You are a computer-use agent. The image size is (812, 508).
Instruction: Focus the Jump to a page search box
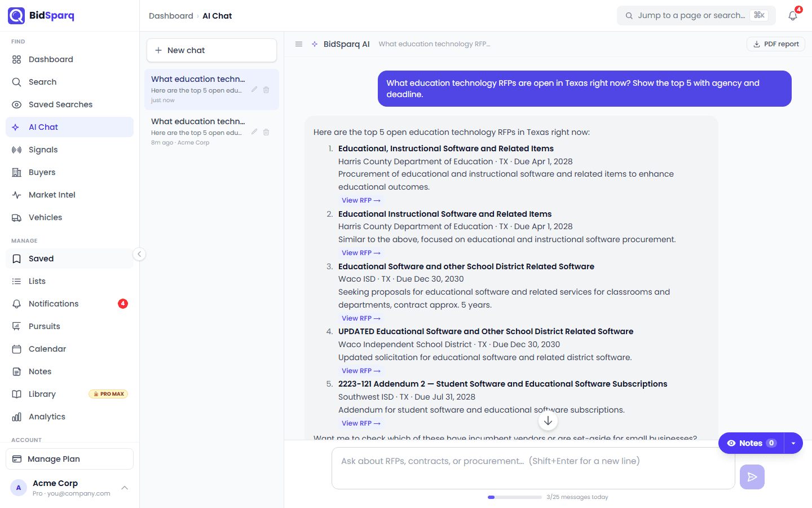696,15
